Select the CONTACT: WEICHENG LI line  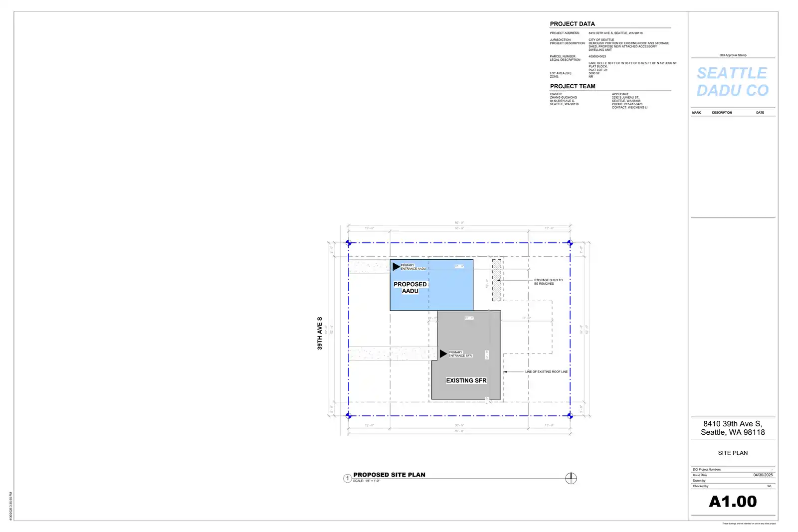629,108
